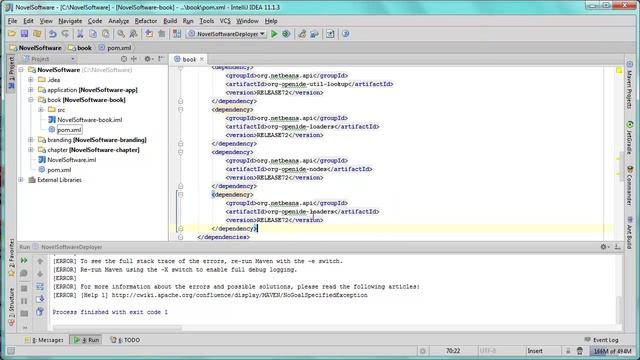This screenshot has width=640, height=360.
Task: Open the Structure side panel
Action: pos(11,307)
